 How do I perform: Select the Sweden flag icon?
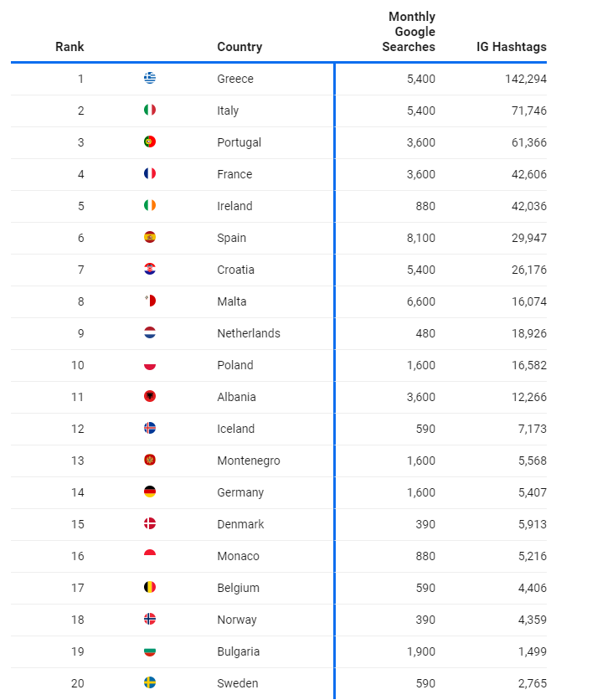click(x=150, y=682)
